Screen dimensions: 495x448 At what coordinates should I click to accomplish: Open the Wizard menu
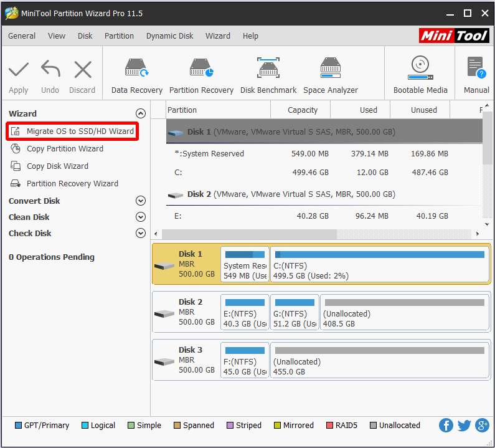(218, 36)
